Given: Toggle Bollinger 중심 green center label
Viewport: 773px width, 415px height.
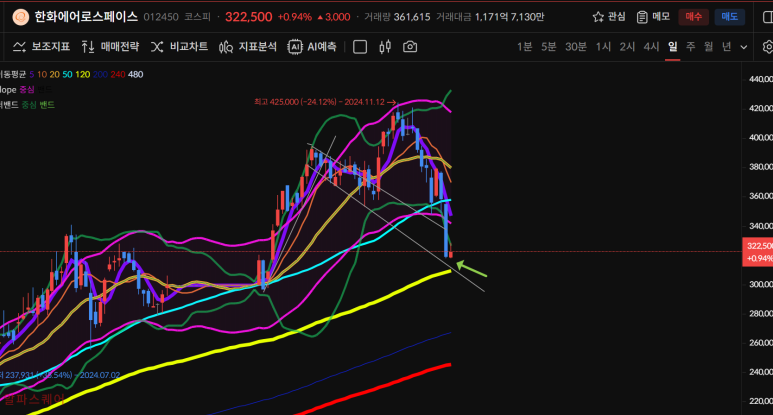Looking at the screenshot, I should pos(29,105).
